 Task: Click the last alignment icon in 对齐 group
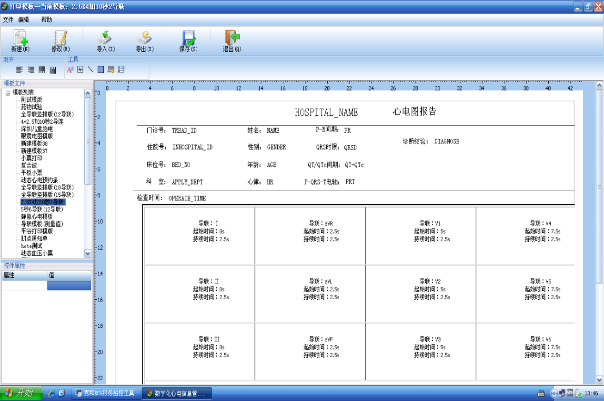pyautogui.click(x=52, y=70)
